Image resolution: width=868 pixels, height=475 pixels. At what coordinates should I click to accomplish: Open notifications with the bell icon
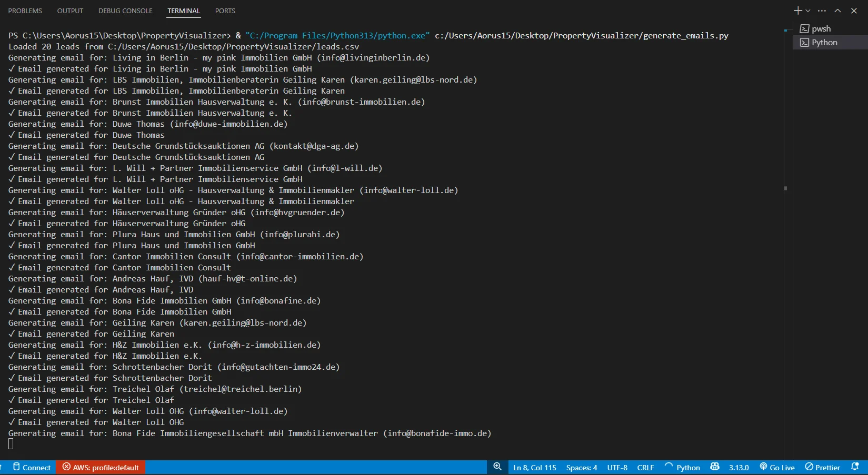pos(855,467)
